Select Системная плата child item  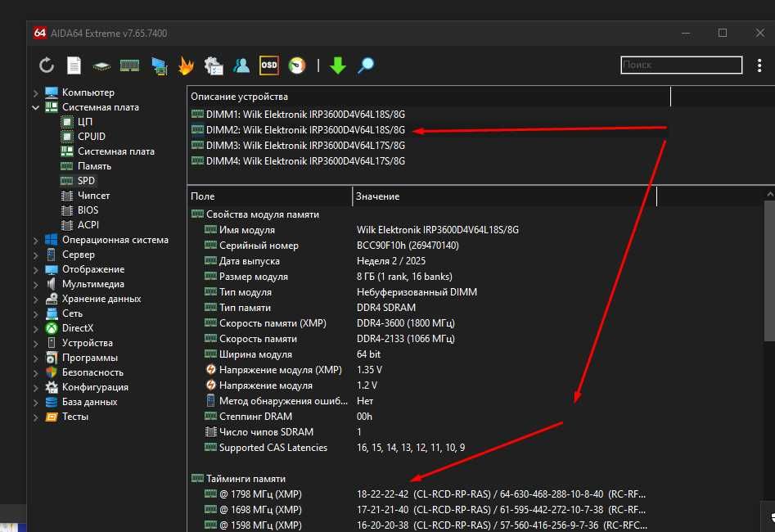click(x=115, y=151)
